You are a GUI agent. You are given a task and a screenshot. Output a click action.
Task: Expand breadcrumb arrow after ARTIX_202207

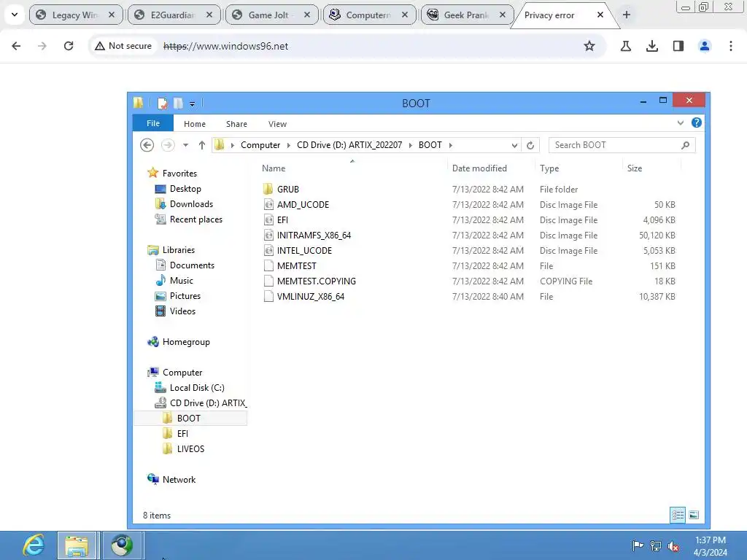[410, 145]
